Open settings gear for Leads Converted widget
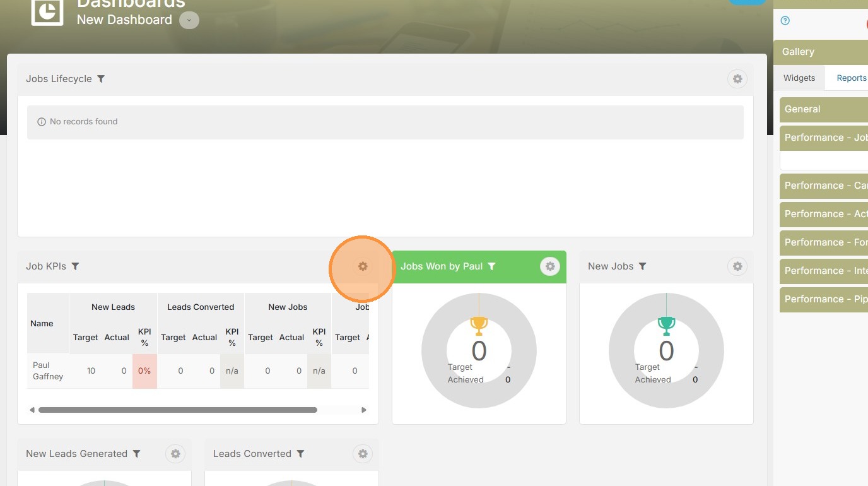This screenshot has width=868, height=486. 363,454
